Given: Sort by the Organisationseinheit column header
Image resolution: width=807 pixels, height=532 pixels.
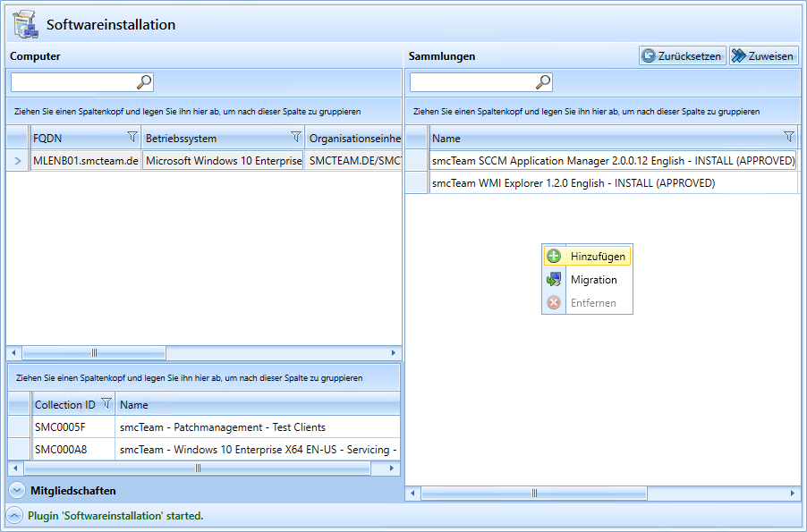Looking at the screenshot, I should [355, 138].
